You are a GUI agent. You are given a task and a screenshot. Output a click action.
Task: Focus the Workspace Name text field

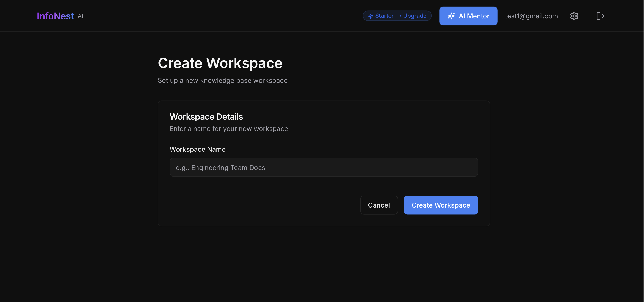click(x=324, y=167)
